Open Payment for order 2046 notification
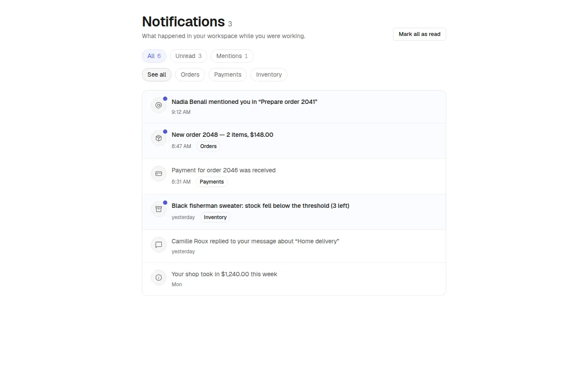 (x=294, y=177)
